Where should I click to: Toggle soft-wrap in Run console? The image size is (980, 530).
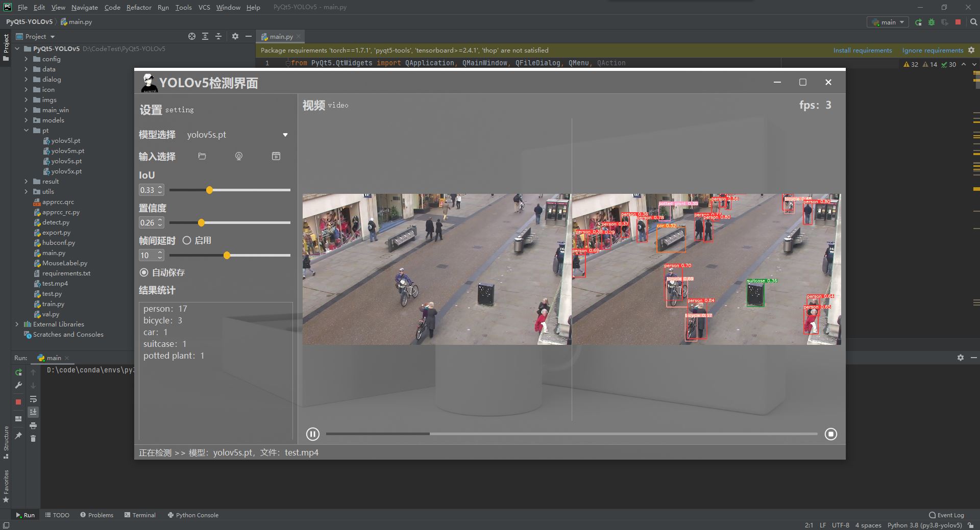pyautogui.click(x=33, y=399)
